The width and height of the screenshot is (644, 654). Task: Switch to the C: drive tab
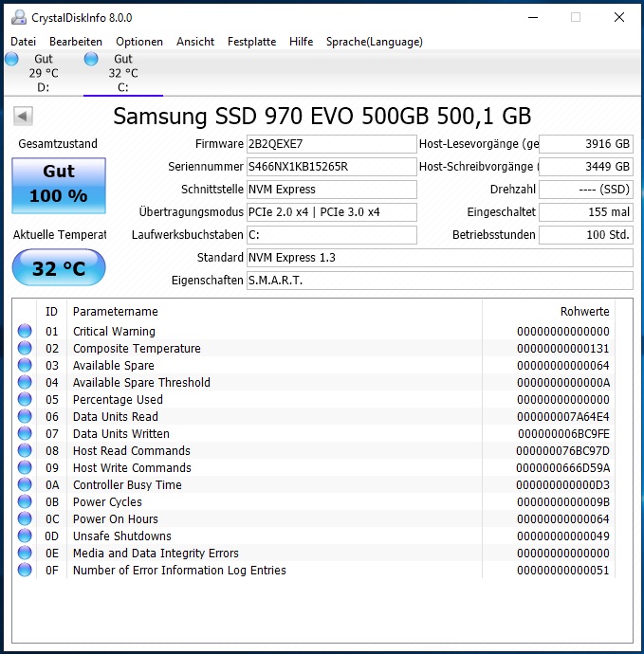click(123, 73)
